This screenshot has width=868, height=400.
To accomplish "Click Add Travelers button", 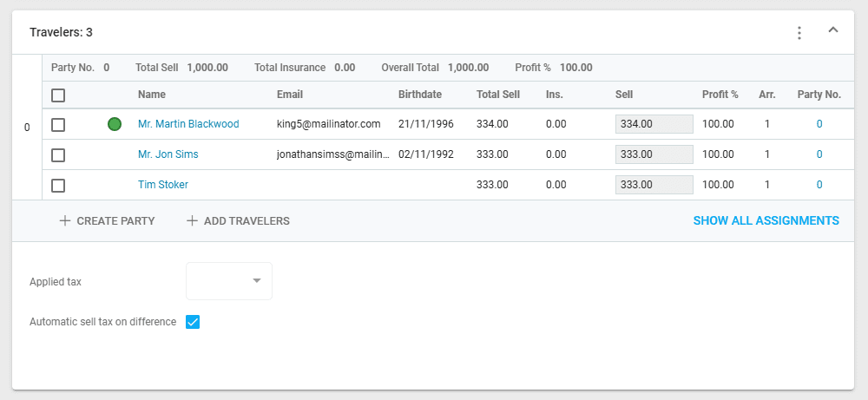I will 238,220.
